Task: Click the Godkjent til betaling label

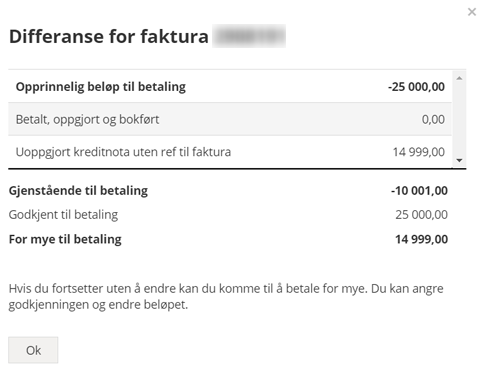Action: tap(63, 215)
